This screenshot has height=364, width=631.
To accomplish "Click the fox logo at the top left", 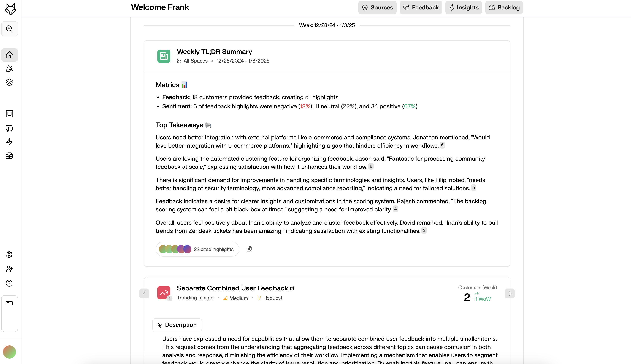I will (10, 9).
